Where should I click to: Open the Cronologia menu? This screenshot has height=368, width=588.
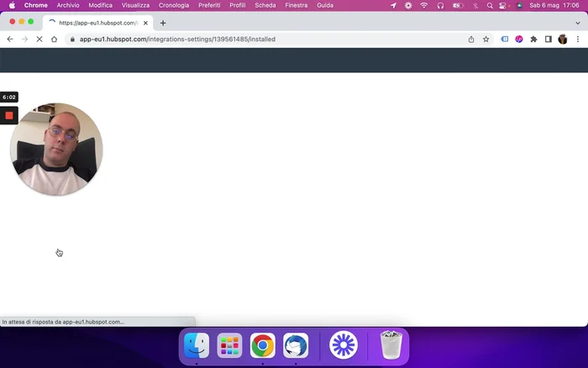[x=174, y=5]
